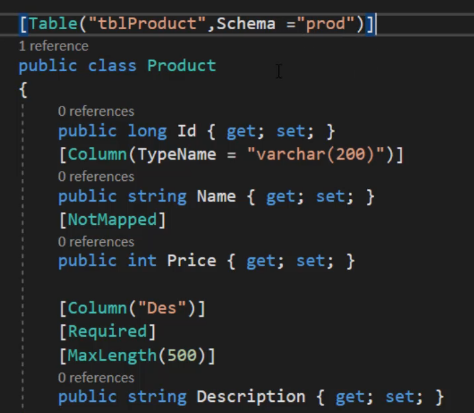This screenshot has height=413, width=474.
Task: Open '0 references' CodeLens above Name property
Action: pos(96,177)
